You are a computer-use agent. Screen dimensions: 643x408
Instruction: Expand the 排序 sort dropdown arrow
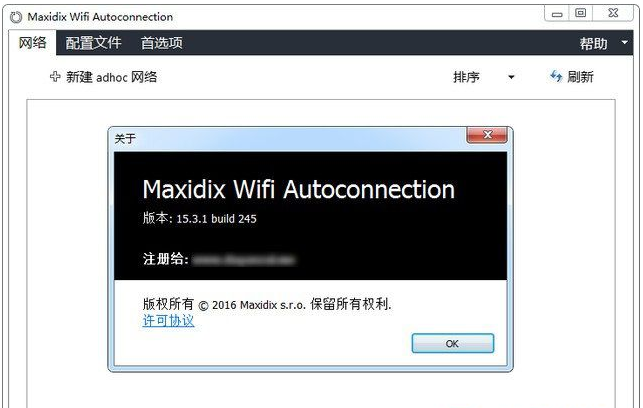[511, 77]
